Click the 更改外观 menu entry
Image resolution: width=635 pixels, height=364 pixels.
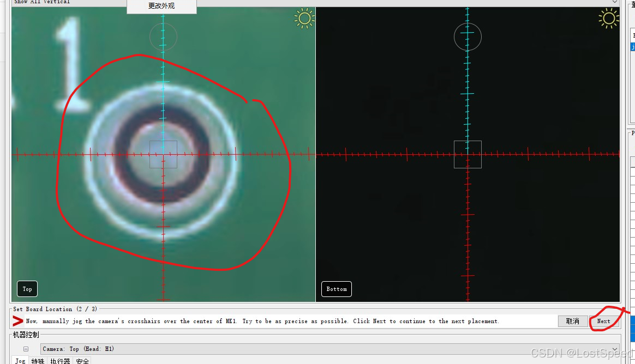(x=161, y=6)
